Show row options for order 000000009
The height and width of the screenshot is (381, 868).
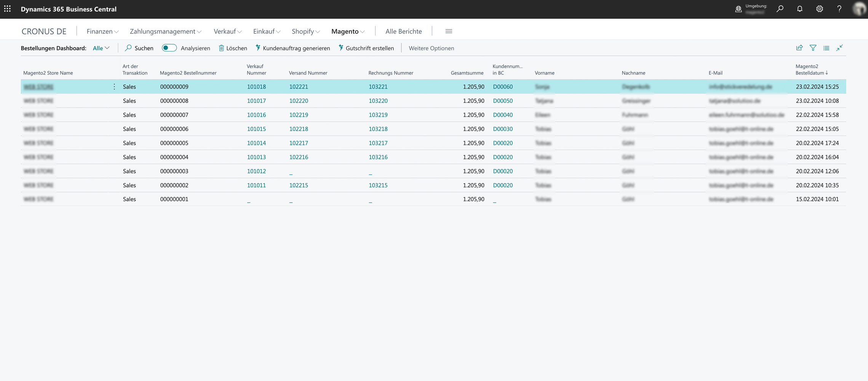tap(114, 87)
